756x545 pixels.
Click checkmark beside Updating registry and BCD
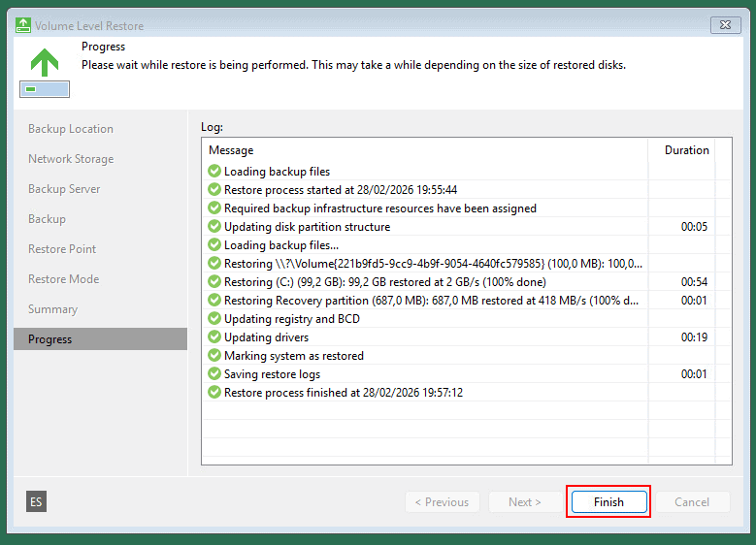coord(214,319)
